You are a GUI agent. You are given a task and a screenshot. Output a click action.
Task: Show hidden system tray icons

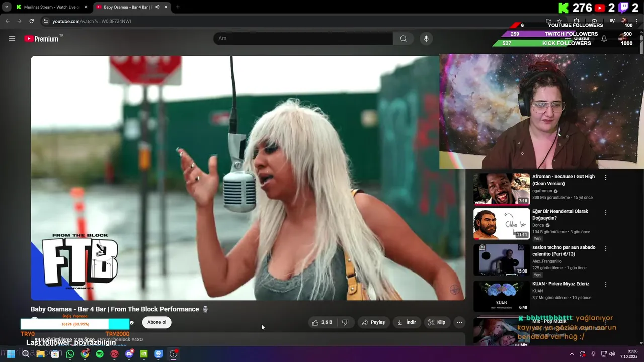pos(572,354)
